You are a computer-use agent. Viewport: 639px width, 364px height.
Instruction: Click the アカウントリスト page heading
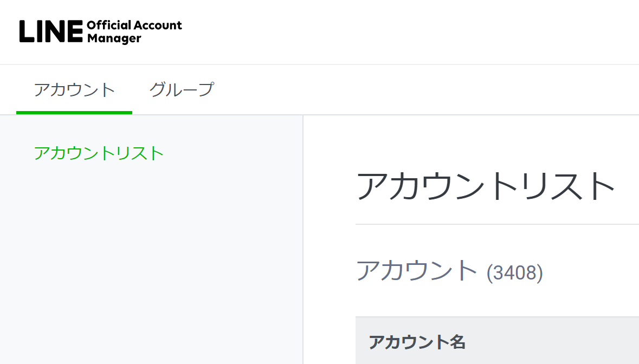(x=485, y=185)
